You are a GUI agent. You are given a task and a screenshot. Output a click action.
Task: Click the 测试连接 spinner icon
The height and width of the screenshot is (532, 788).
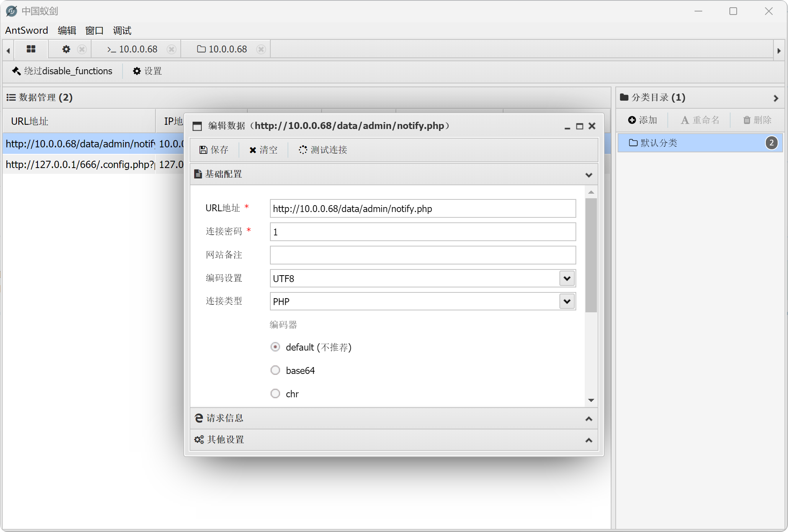tap(303, 150)
